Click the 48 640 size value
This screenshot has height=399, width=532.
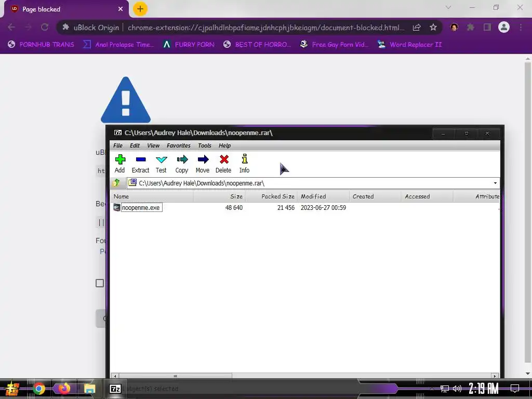click(234, 208)
